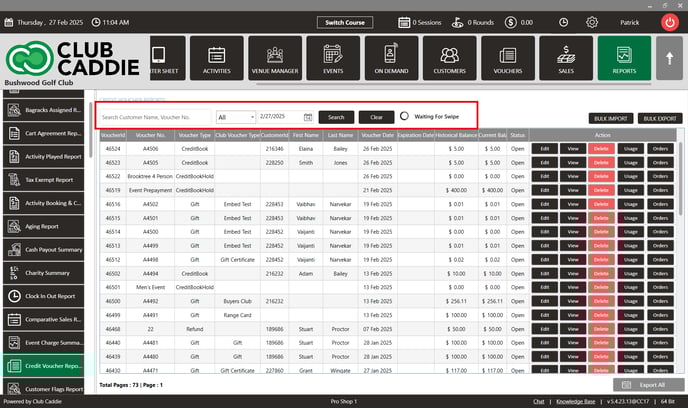Open the Sales module
The image size is (688, 408).
566,58
